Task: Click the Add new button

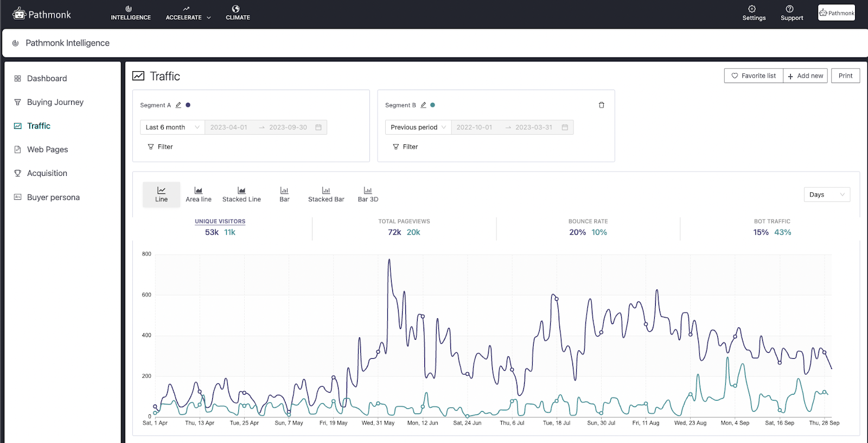Action: point(806,76)
